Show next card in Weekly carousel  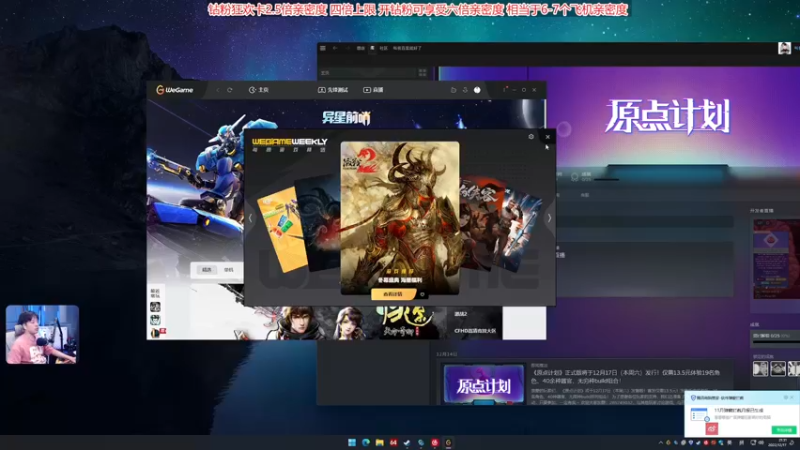[x=549, y=218]
